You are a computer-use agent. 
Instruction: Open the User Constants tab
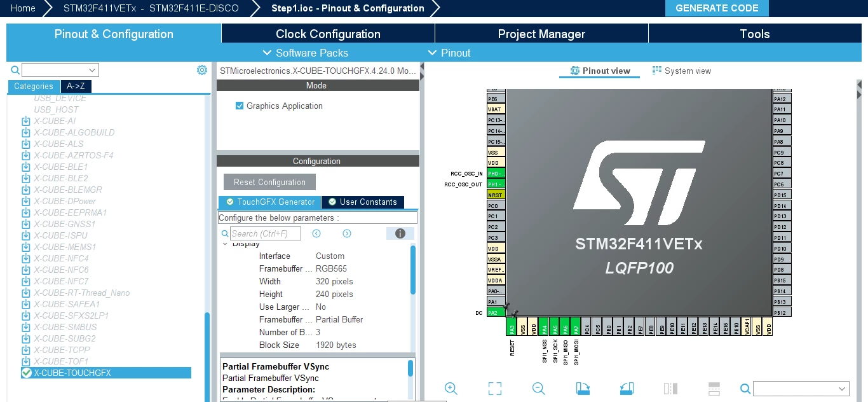[x=362, y=202]
